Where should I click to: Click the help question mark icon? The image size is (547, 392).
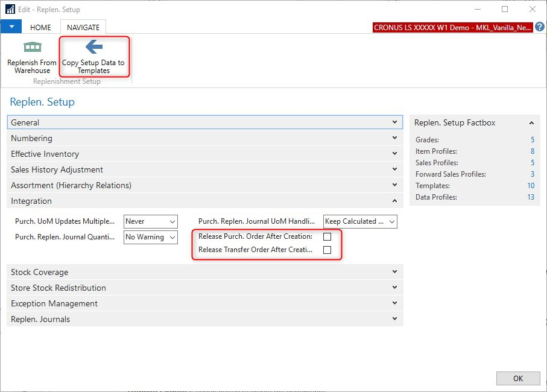pos(540,27)
